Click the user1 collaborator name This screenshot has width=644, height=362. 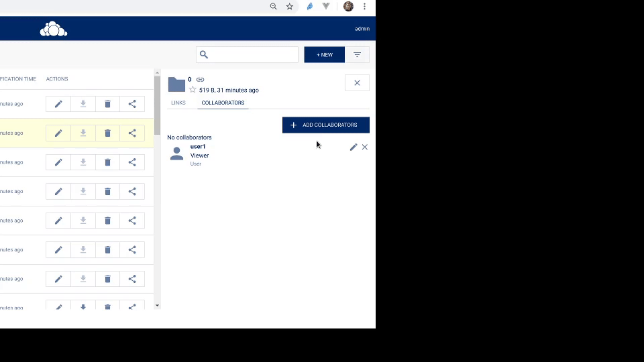[x=197, y=147]
